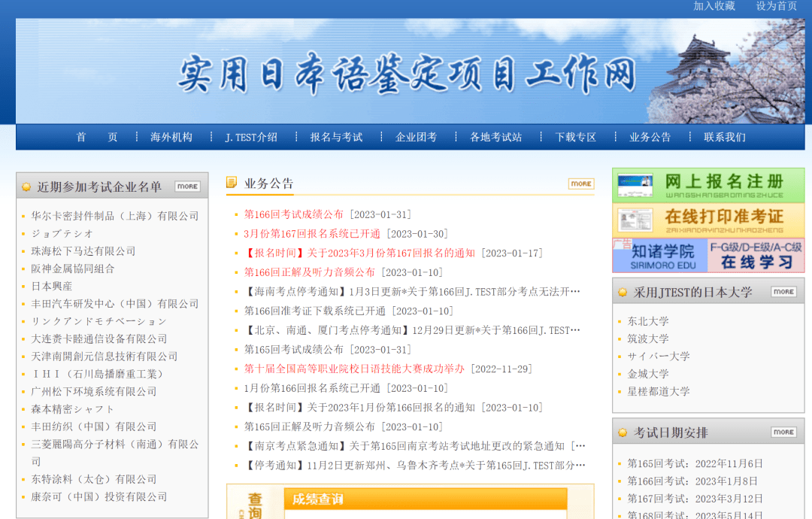Click MORE button beside 业务公告 heading

pos(580,184)
